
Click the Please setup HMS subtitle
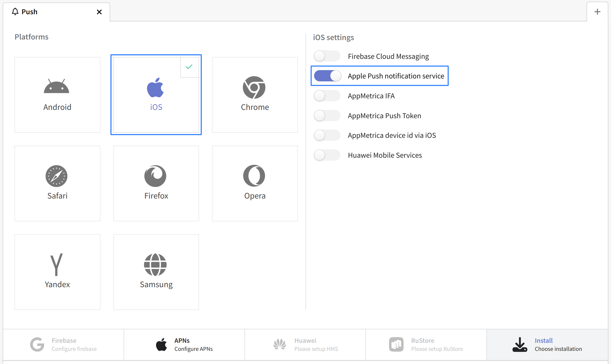[x=316, y=349]
